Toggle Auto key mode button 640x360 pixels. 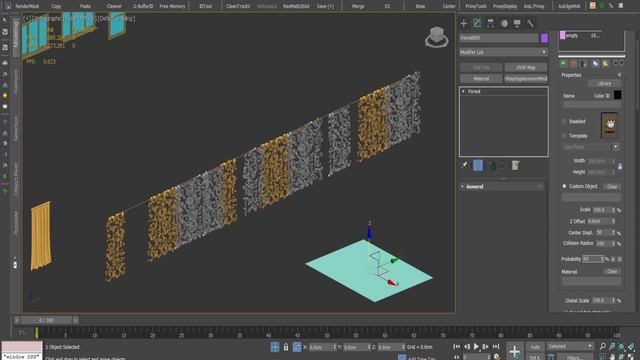[x=535, y=347]
